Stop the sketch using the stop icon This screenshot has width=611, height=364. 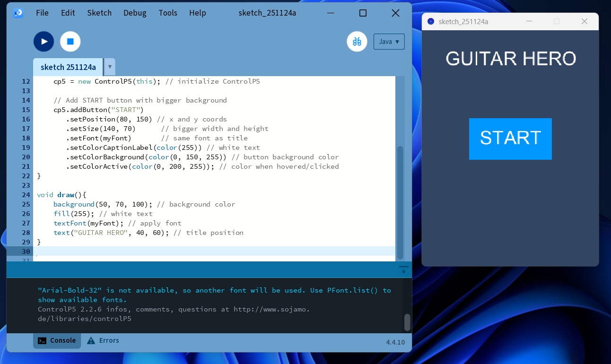coord(70,42)
